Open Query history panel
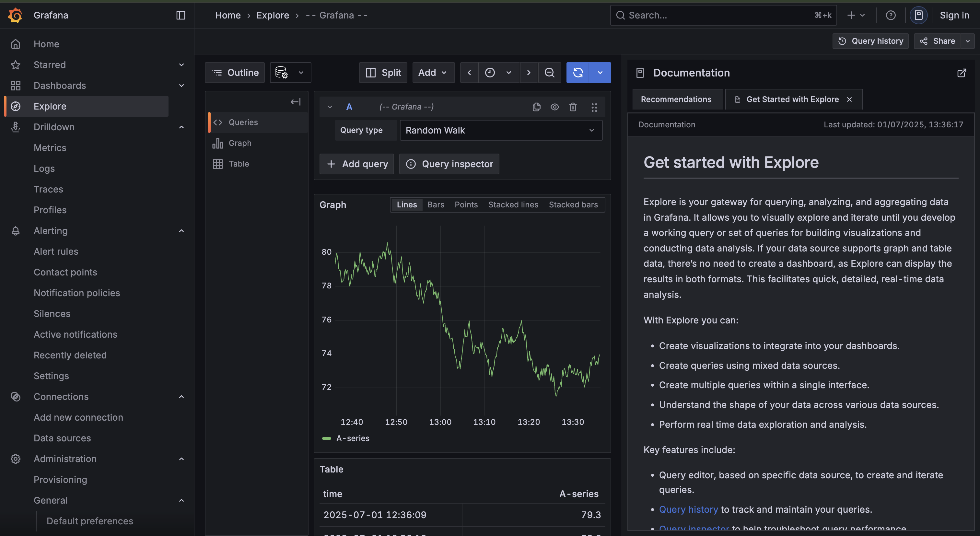The width and height of the screenshot is (980, 536). (870, 41)
